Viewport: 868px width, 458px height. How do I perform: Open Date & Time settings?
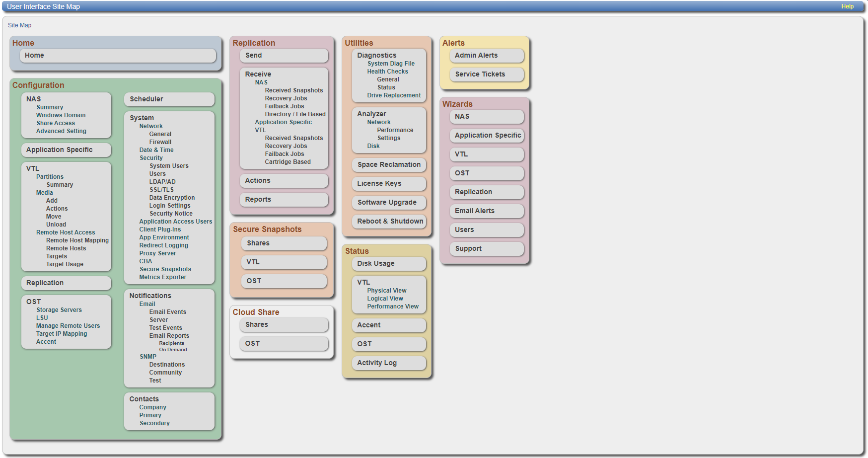click(156, 150)
